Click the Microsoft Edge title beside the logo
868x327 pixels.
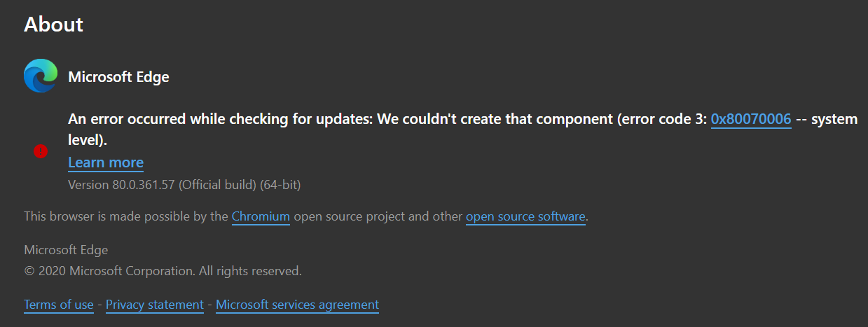tap(118, 77)
